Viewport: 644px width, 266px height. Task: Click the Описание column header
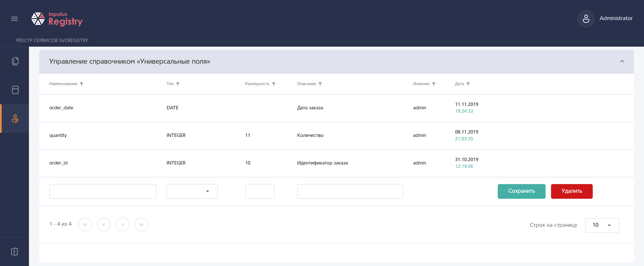click(307, 84)
